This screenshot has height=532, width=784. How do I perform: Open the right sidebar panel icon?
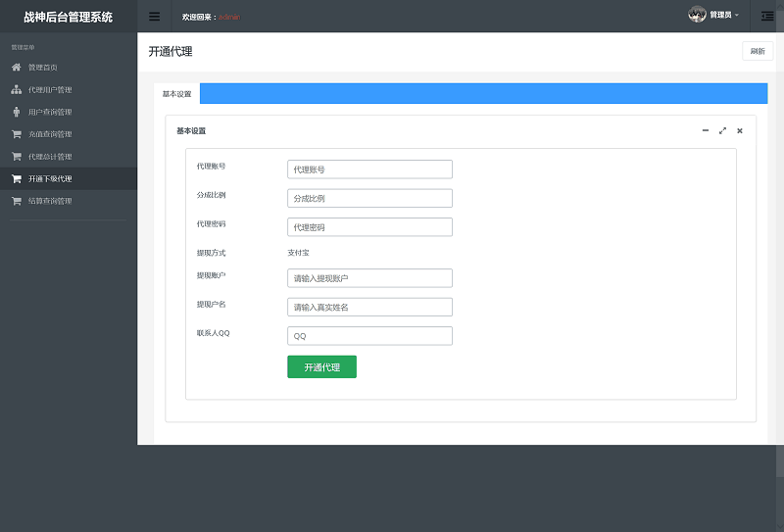(x=767, y=17)
